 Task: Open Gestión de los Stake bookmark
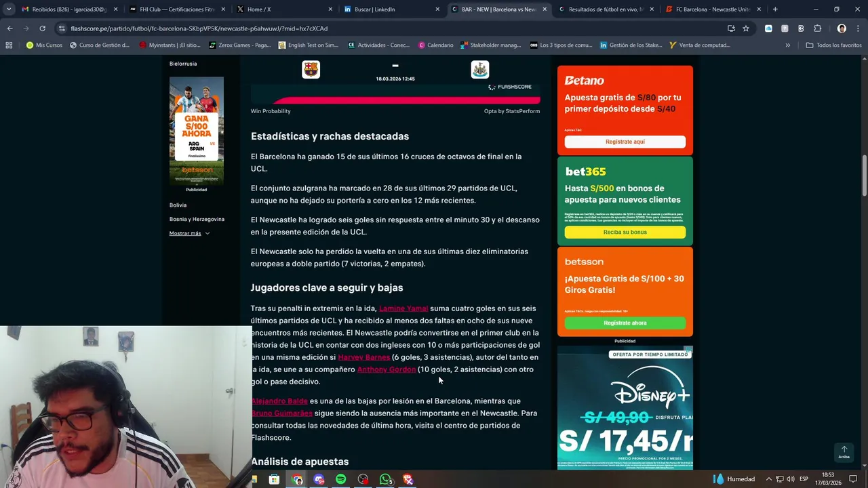pos(631,45)
